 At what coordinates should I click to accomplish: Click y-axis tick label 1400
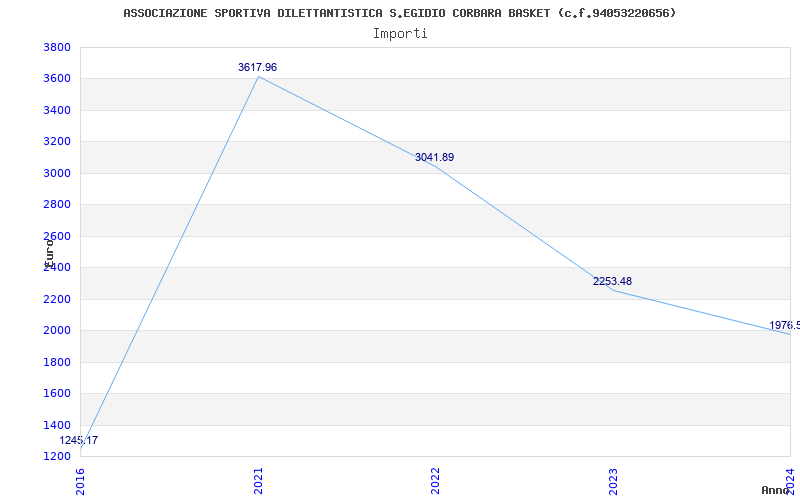[x=57, y=426]
